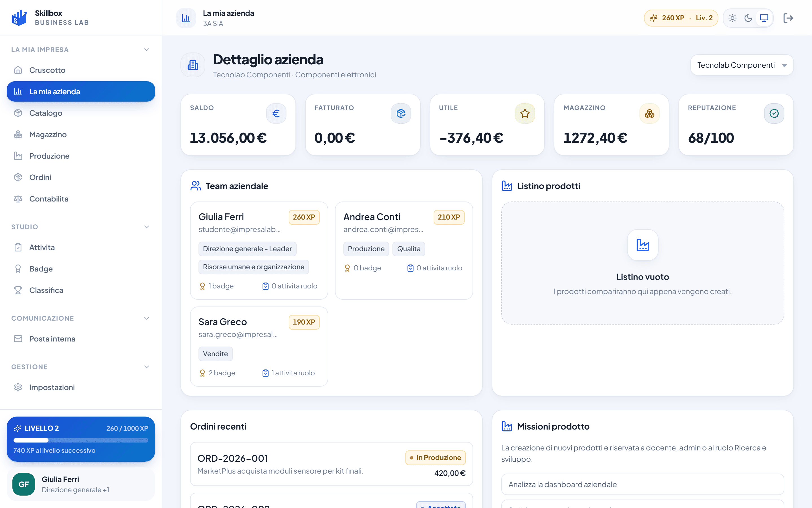Viewport: 812px width, 508px height.
Task: Click the Contabilita scales icon
Action: tap(18, 199)
